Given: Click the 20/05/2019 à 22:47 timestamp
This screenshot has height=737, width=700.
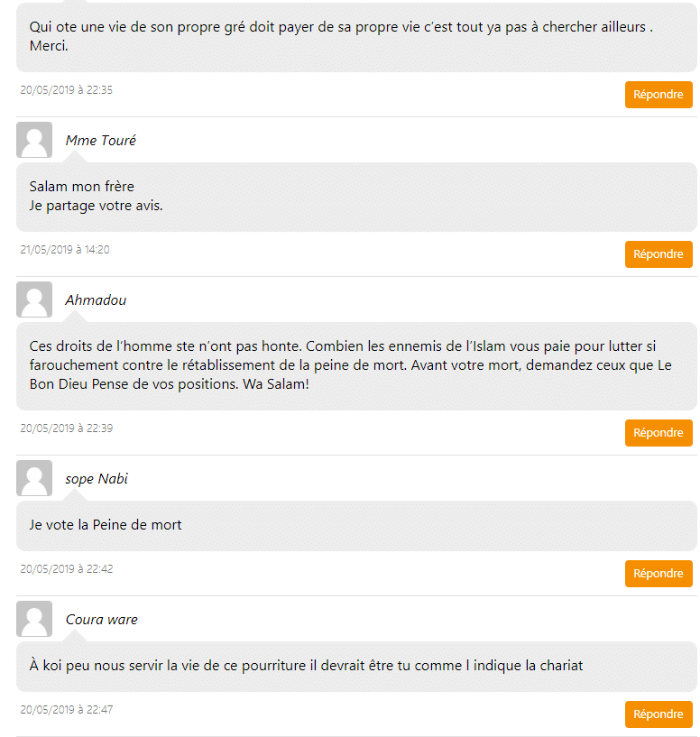Looking at the screenshot, I should point(66,710).
